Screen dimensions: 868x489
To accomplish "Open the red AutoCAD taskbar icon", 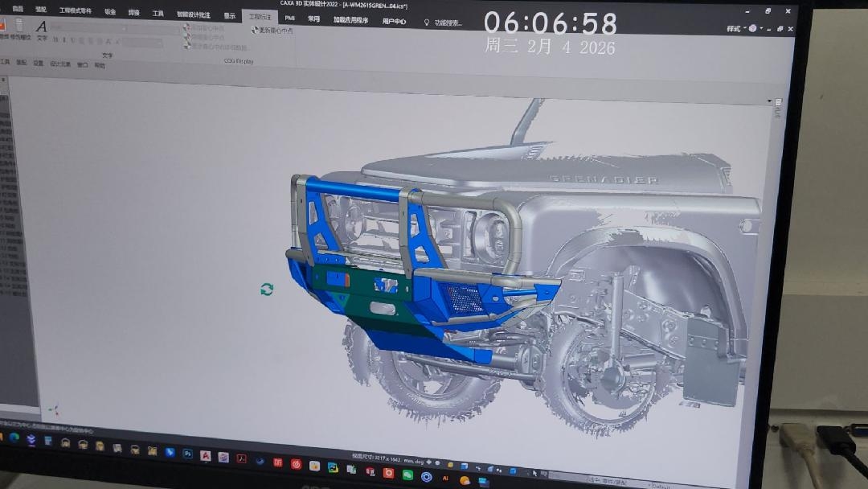I will coord(206,455).
